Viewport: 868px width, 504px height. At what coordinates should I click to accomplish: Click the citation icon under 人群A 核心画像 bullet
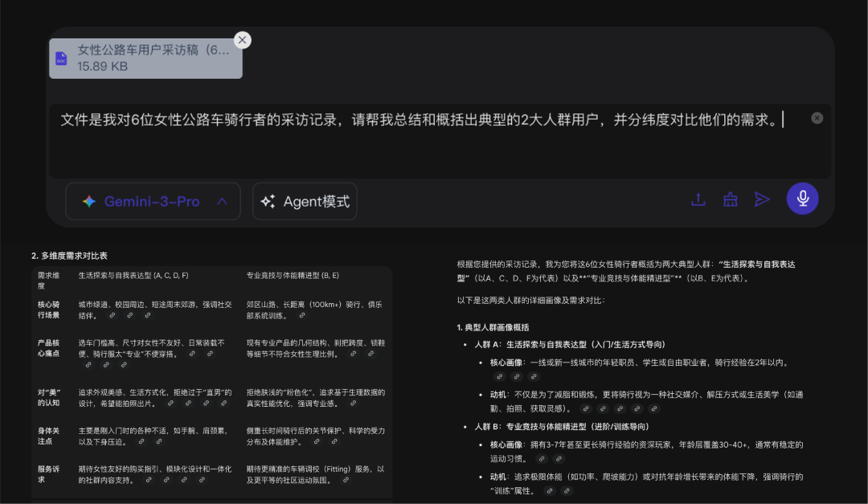[x=498, y=377]
